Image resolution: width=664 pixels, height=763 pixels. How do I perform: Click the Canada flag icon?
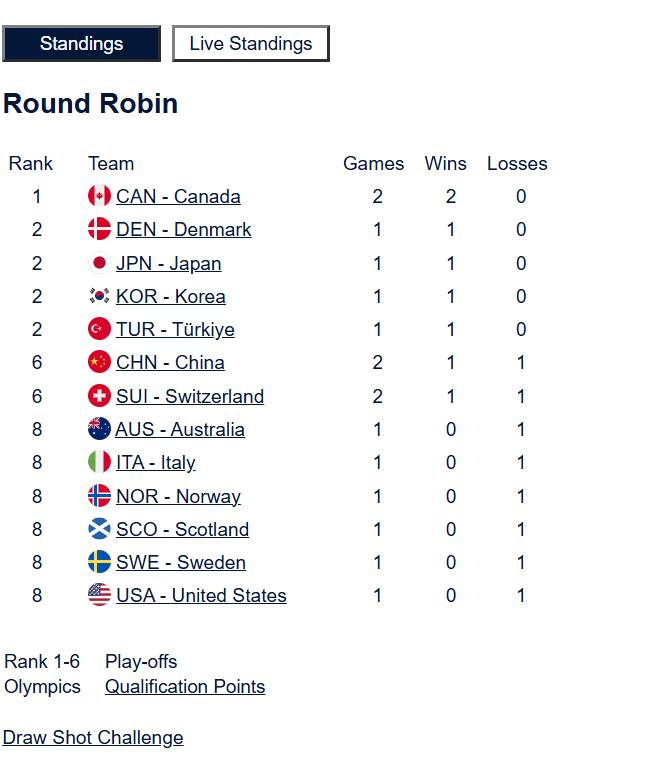[99, 196]
